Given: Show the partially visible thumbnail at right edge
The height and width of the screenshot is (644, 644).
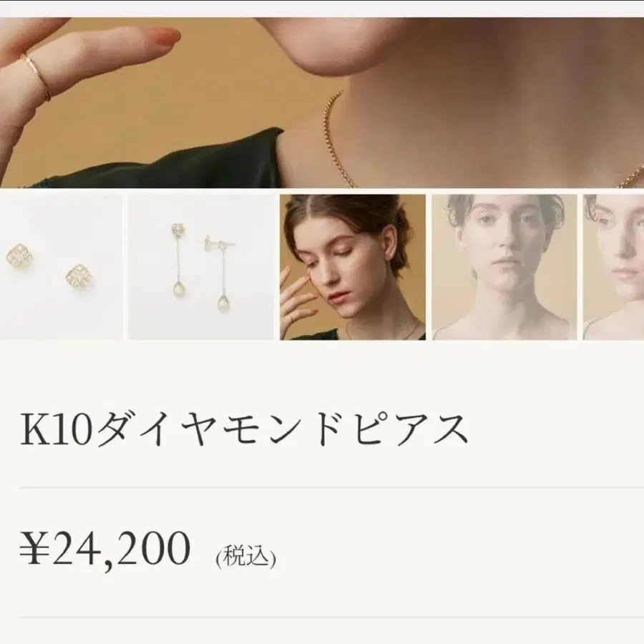Looking at the screenshot, I should [614, 267].
